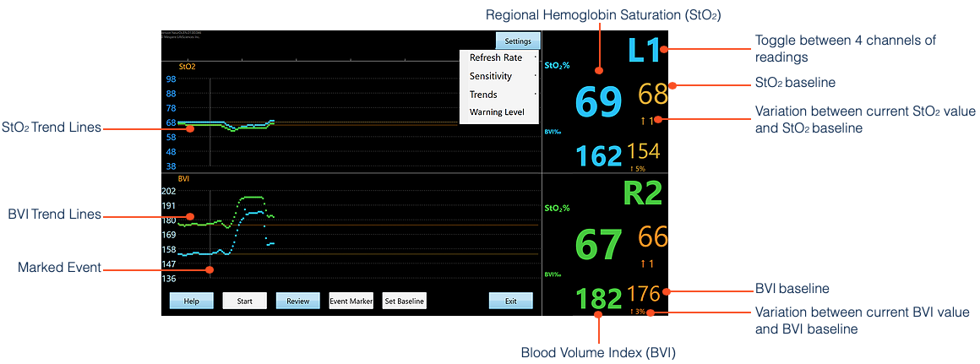Screen dimensions: 980x364
Task: Open the Review screen
Action: point(297,301)
